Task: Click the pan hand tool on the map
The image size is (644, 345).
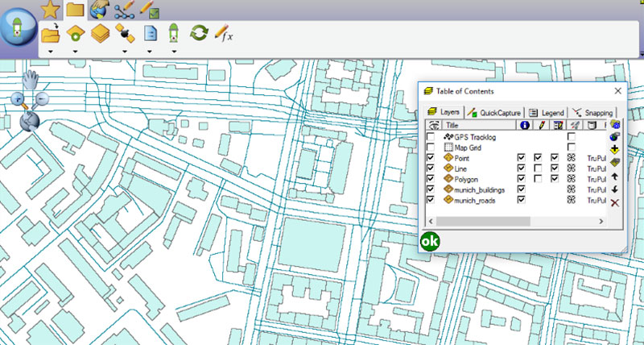Action: (31, 79)
